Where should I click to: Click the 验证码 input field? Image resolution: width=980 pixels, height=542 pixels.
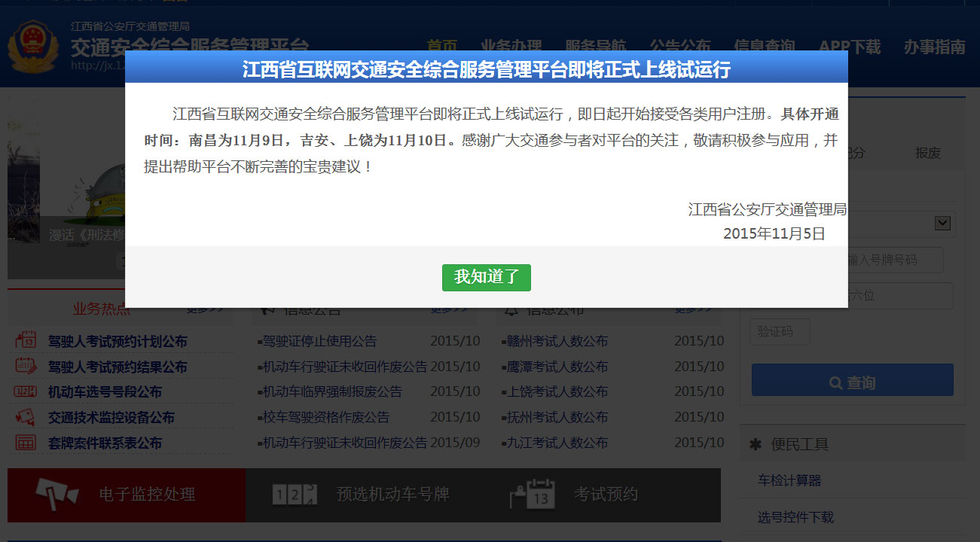pos(780,331)
